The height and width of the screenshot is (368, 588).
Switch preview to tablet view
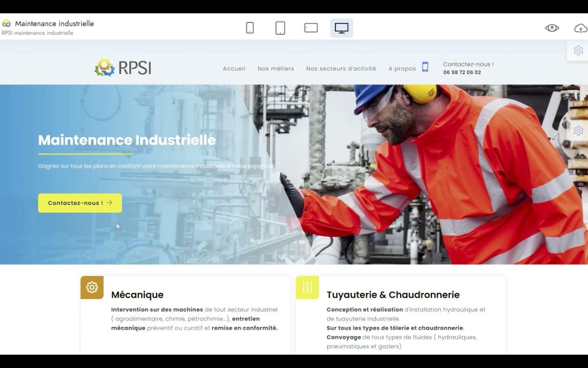click(280, 27)
